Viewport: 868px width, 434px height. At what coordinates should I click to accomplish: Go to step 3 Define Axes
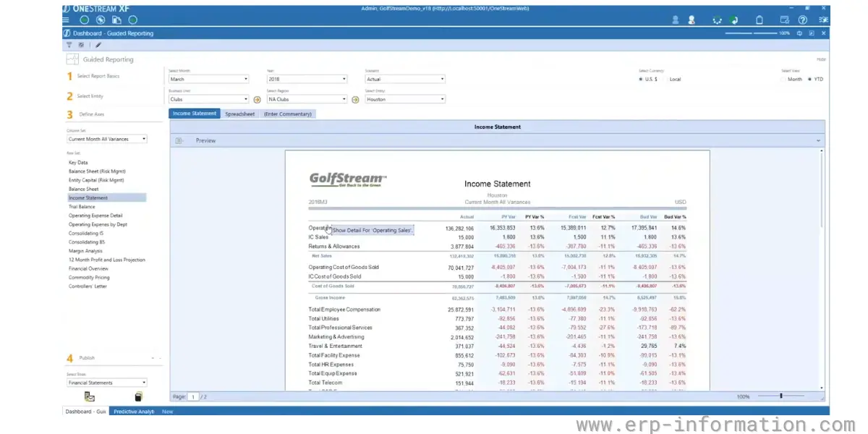pos(85,114)
